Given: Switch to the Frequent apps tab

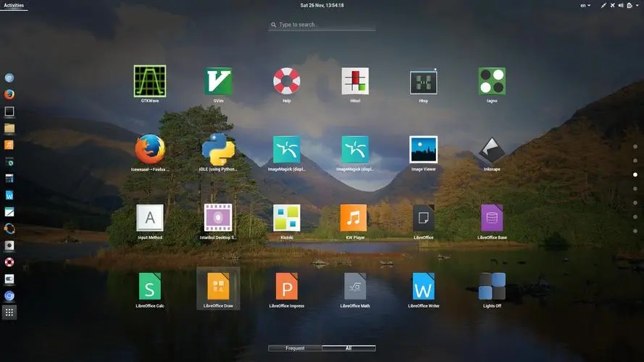Looking at the screenshot, I should tap(295, 348).
